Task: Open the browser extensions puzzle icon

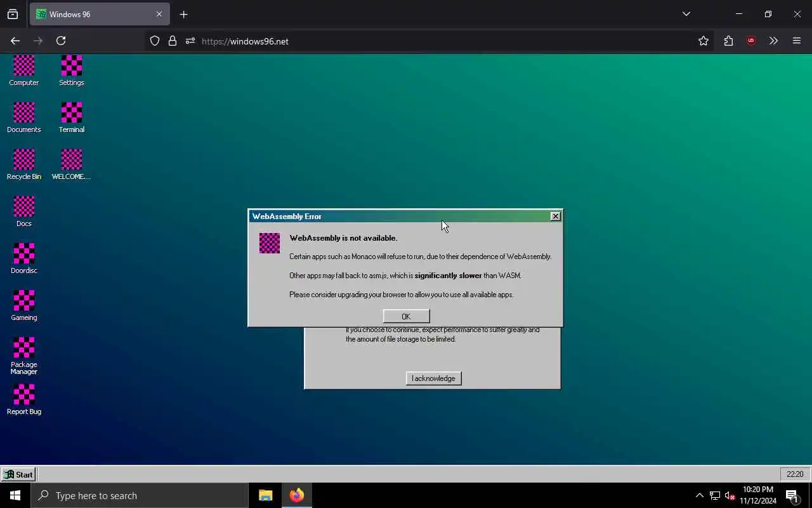Action: click(728, 41)
